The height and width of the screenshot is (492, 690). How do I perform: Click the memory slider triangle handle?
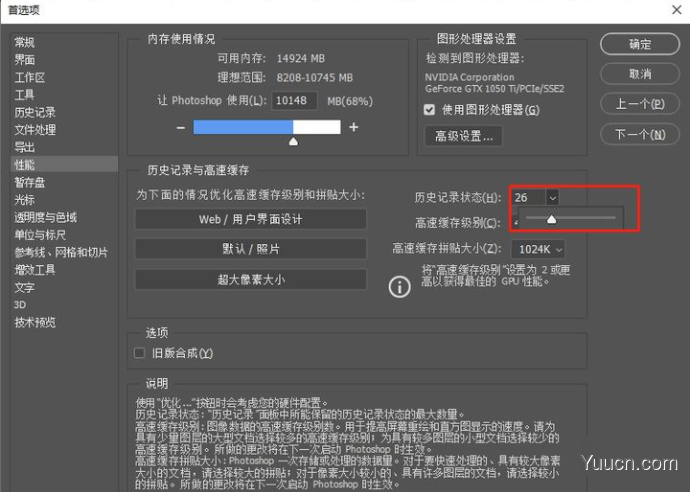coord(293,141)
